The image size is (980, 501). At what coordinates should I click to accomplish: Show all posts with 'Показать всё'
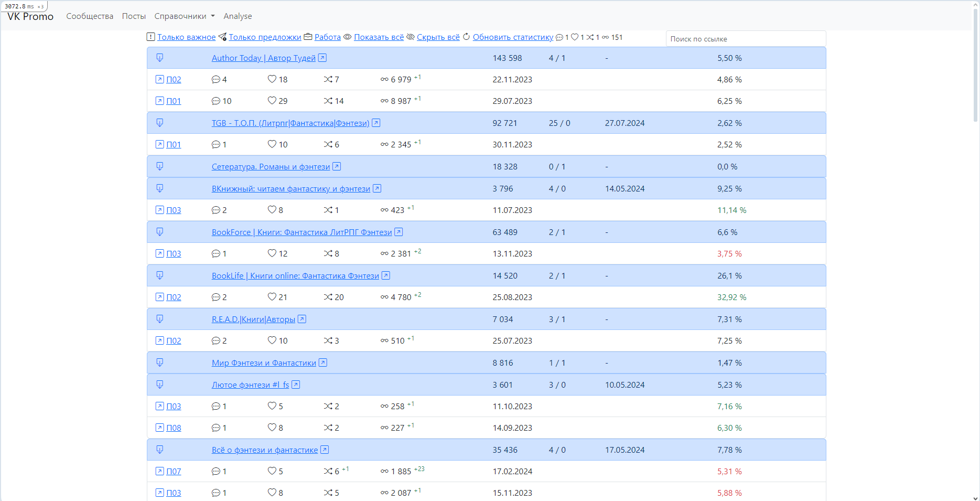coord(379,37)
